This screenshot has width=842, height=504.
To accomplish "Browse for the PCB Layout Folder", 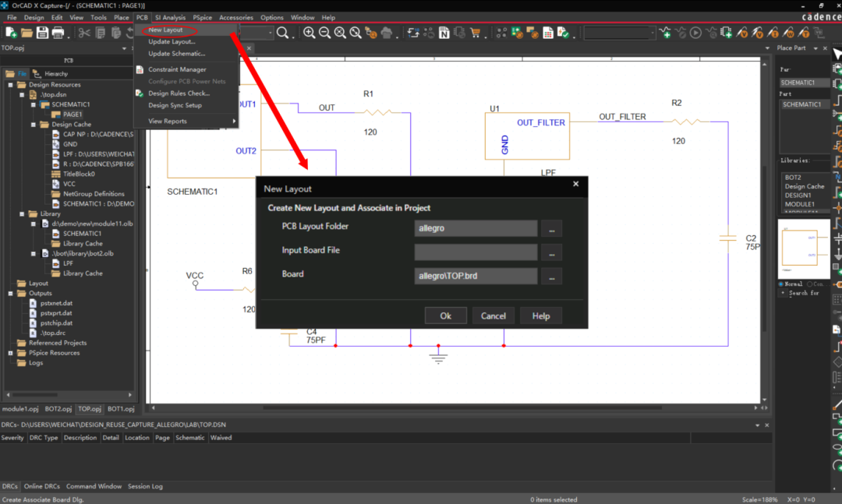I will point(552,229).
